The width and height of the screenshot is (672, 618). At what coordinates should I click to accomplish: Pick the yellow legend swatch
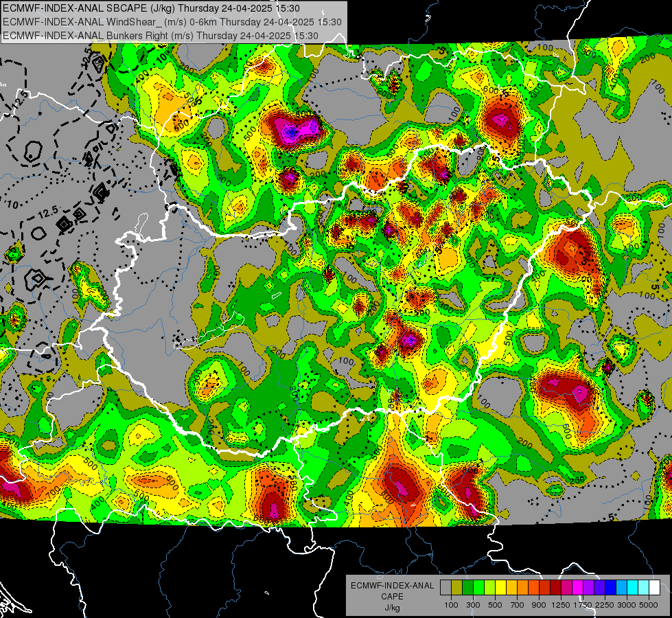tap(500, 588)
